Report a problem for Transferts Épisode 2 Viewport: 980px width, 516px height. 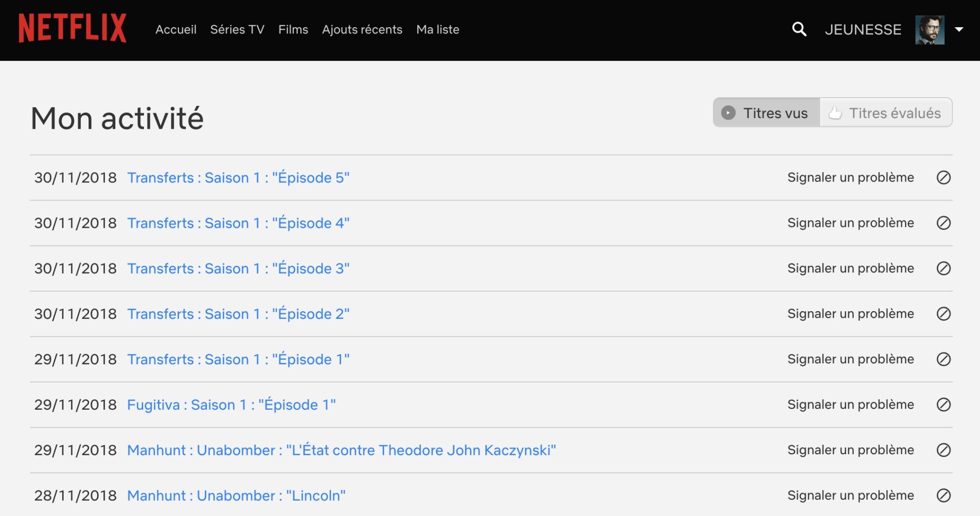coord(851,314)
